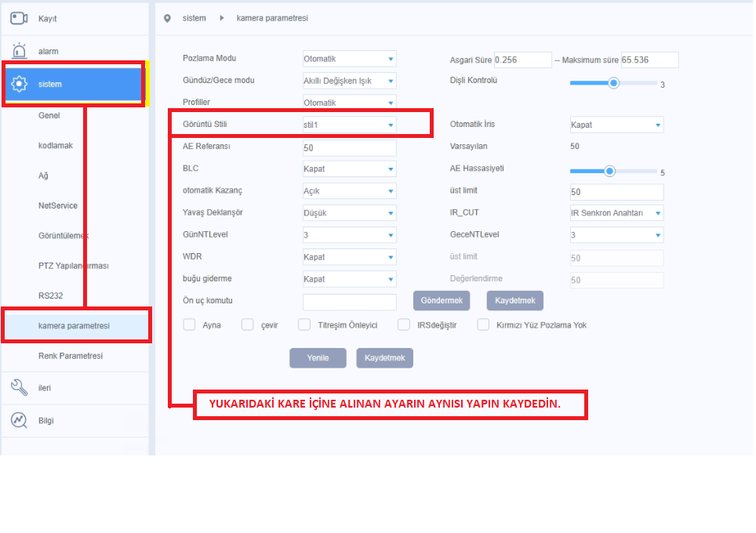Click the Göndermek button
This screenshot has width=756, height=533.
pyautogui.click(x=442, y=301)
